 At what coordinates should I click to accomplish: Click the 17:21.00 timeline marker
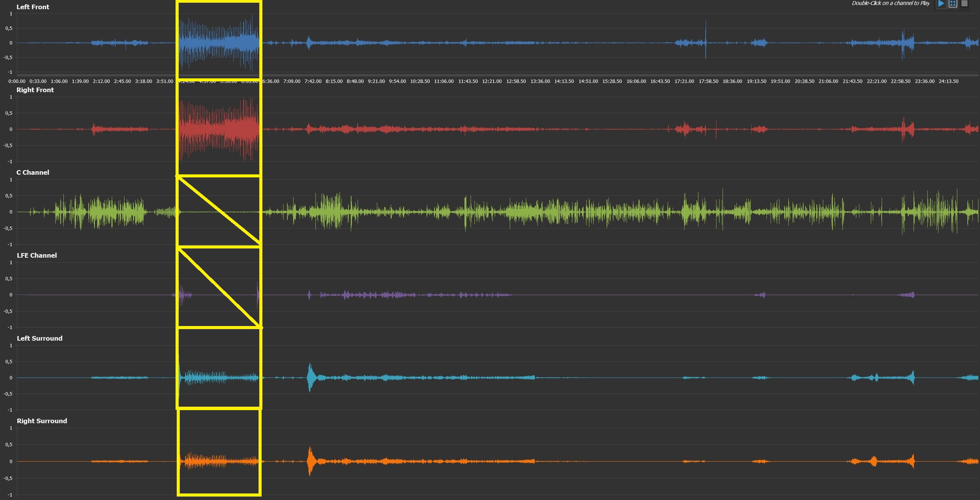(684, 81)
